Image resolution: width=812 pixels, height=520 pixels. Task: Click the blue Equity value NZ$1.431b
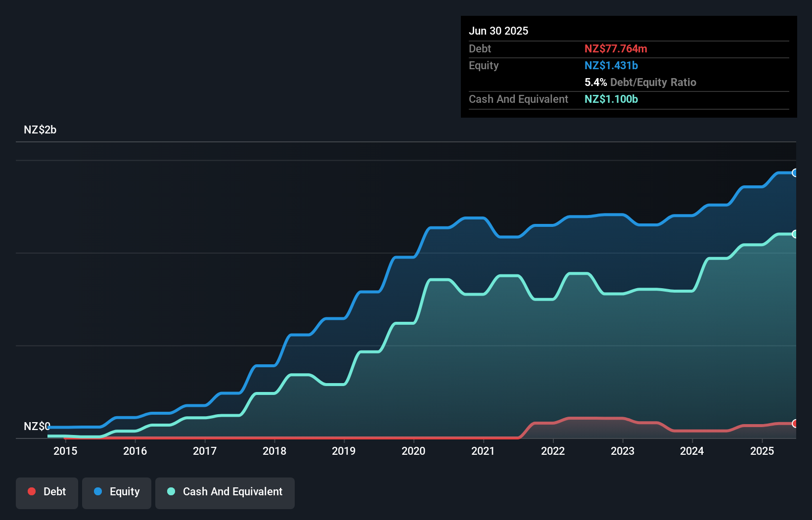coord(611,65)
